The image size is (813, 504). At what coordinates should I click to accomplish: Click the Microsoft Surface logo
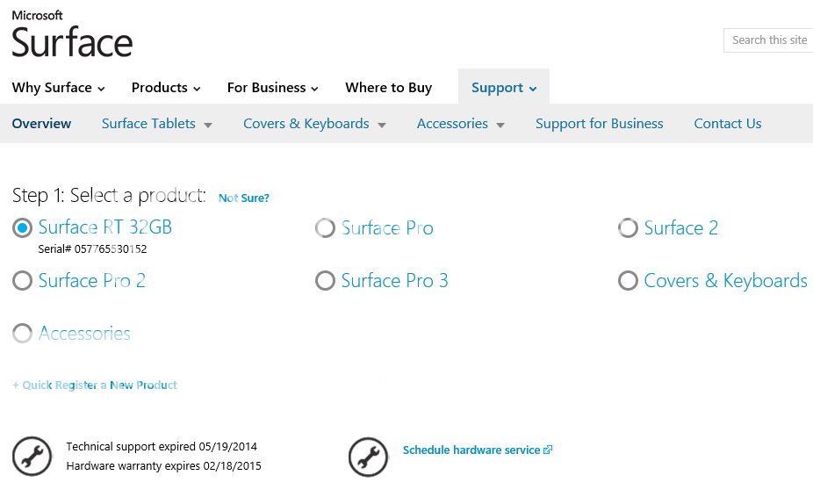tap(72, 35)
